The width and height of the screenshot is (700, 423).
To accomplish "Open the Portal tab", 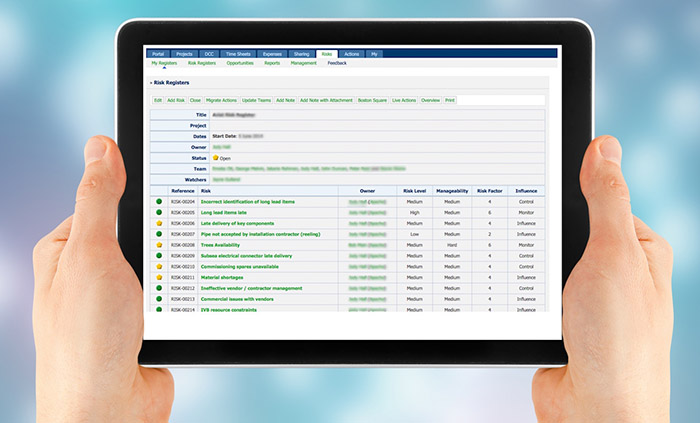I will tap(158, 54).
